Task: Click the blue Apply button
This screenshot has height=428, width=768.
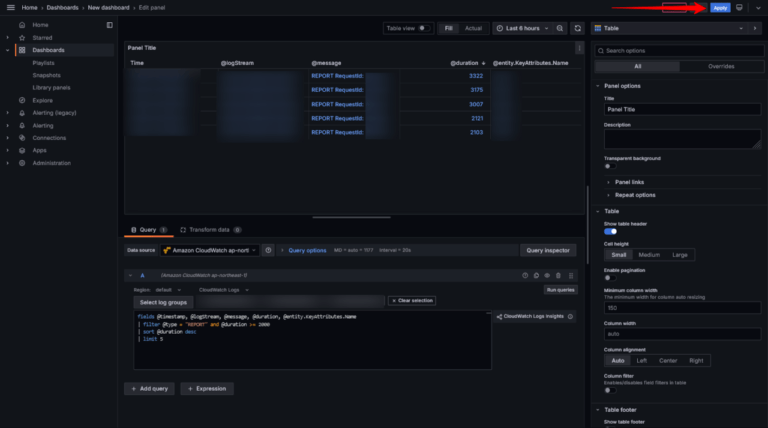Action: click(720, 8)
